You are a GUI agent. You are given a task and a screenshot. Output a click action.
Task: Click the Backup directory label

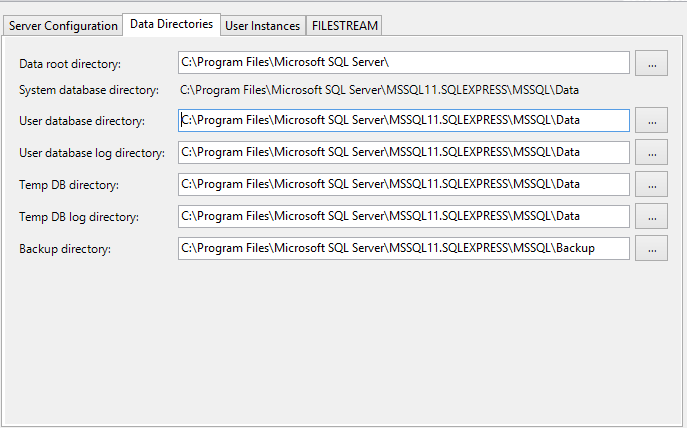(x=65, y=248)
